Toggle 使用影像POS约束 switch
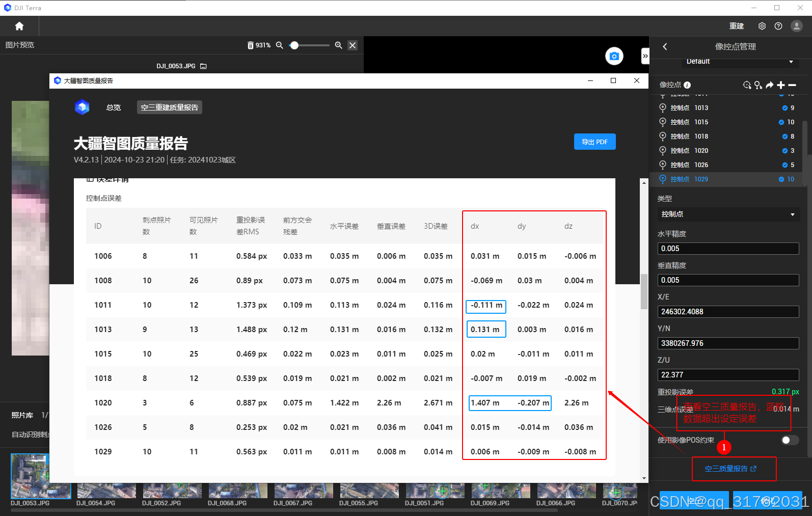Screen dimensions: 812x516 point(790,440)
